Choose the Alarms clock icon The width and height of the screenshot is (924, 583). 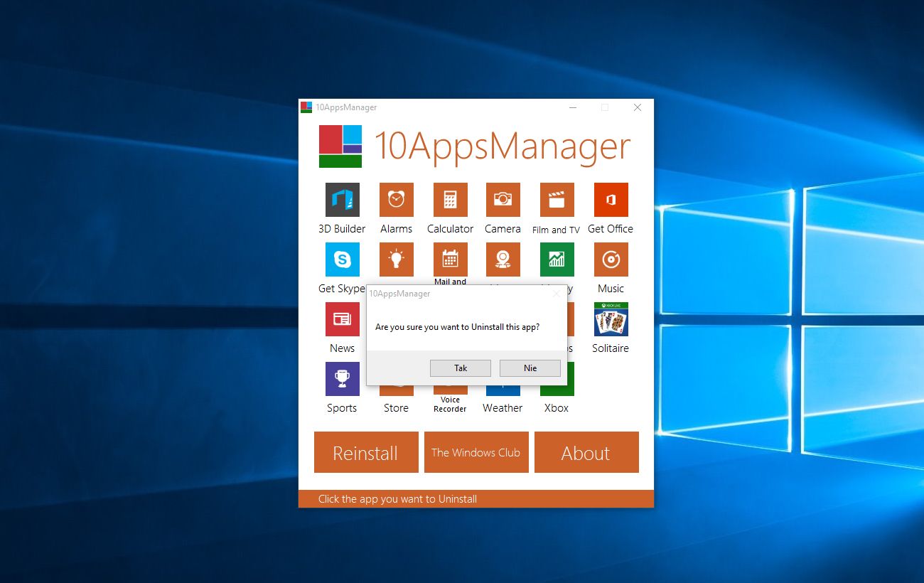(396, 200)
